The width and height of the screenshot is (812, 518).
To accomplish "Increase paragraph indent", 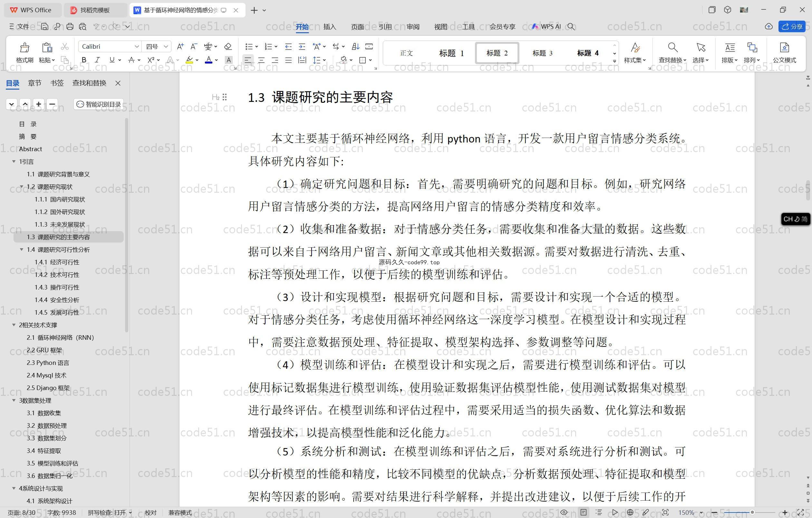I will (x=302, y=46).
